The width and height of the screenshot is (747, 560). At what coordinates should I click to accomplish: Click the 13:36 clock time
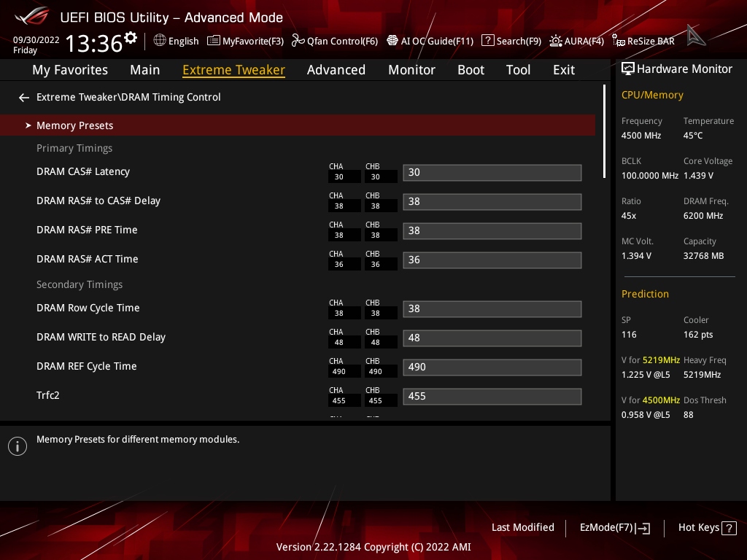point(94,43)
